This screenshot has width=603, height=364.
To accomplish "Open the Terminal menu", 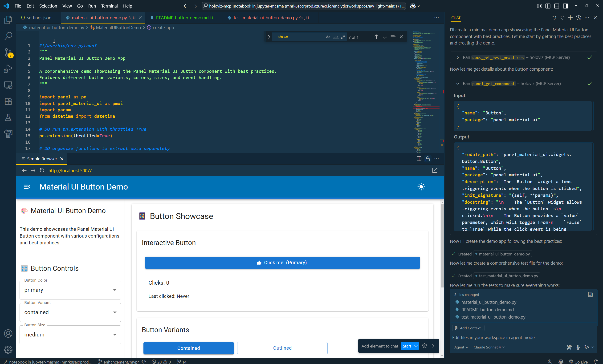I will [x=109, y=6].
